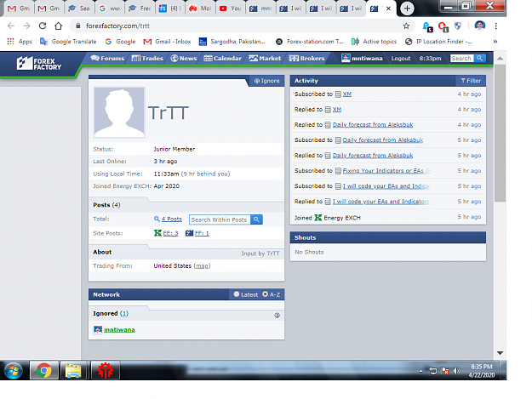
Task: Open the Trades menu
Action: tap(147, 59)
